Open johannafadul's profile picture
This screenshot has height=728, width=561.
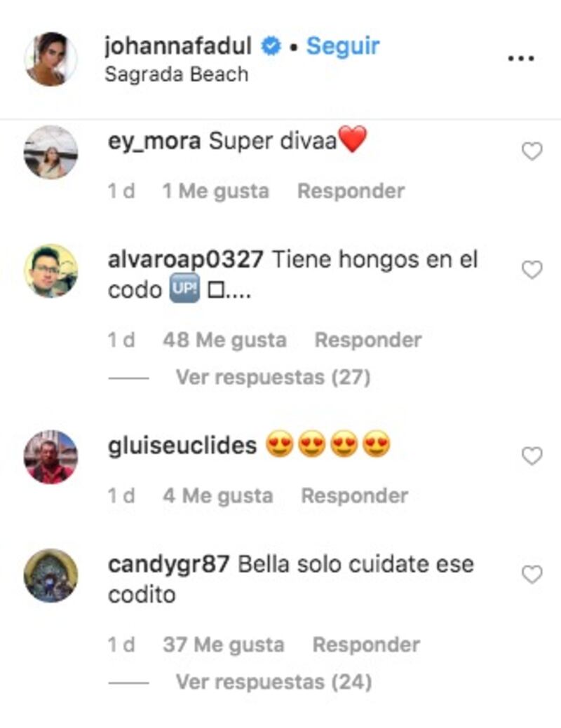[x=50, y=59]
